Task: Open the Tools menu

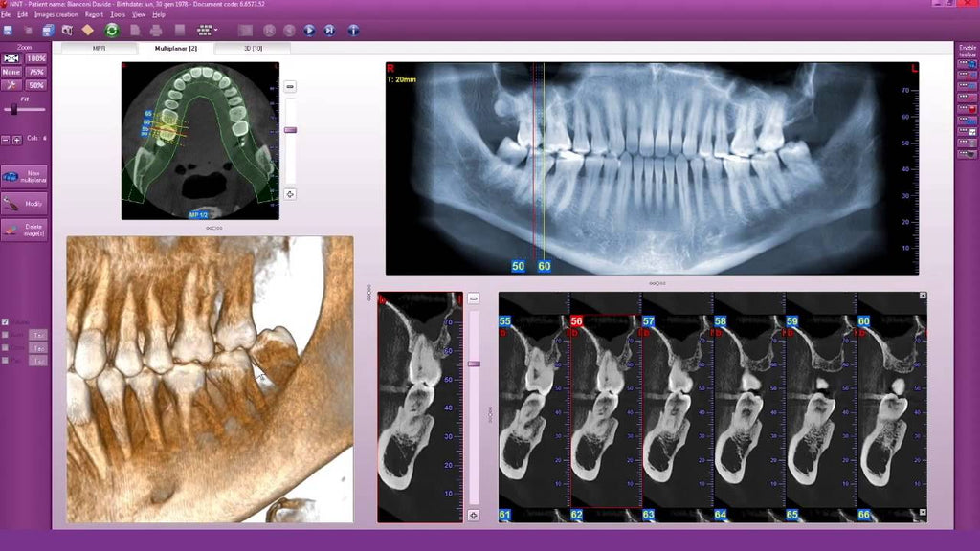Action: [118, 15]
